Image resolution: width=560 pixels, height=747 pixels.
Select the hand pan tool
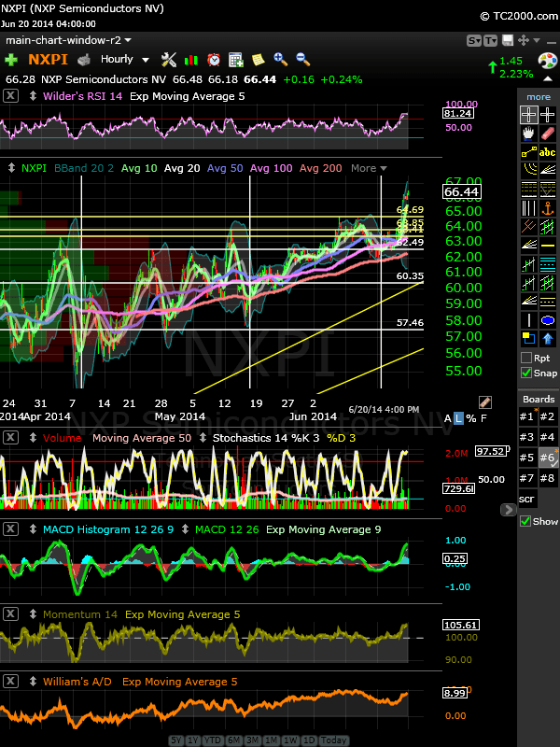pyautogui.click(x=528, y=134)
